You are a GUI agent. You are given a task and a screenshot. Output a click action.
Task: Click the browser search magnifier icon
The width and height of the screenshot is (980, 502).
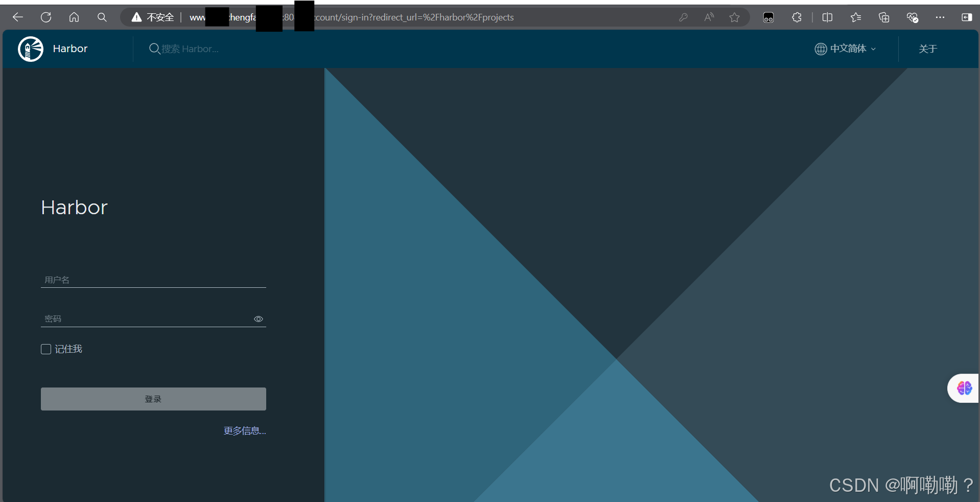tap(102, 17)
